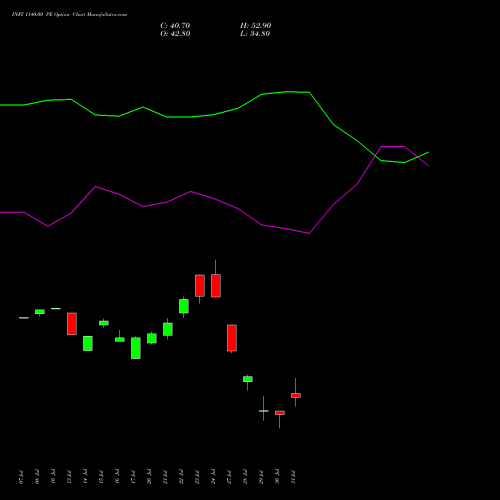Image resolution: width=500 pixels, height=500 pixels.
Task: Click the low value L: 34.80
Action: (255, 34)
